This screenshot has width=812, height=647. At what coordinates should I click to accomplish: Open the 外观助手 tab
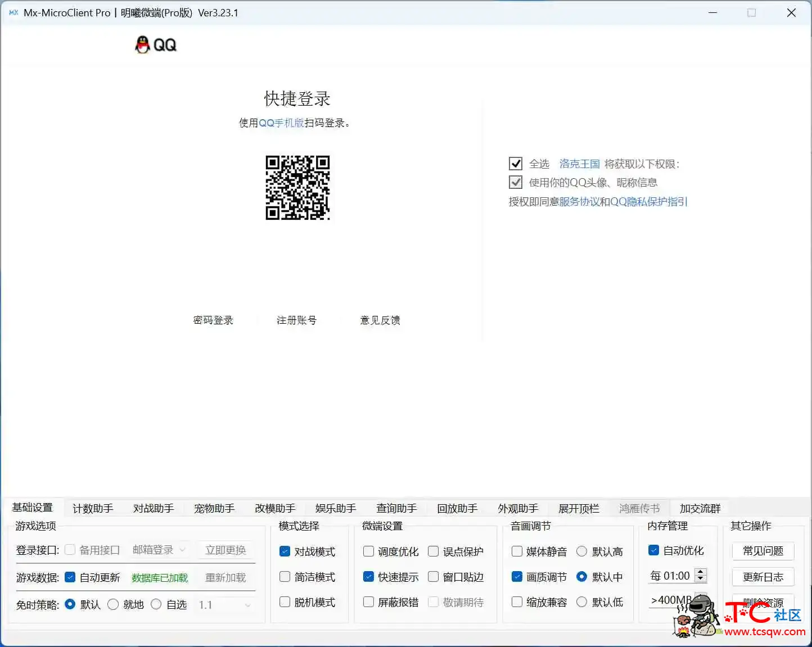[x=518, y=508]
